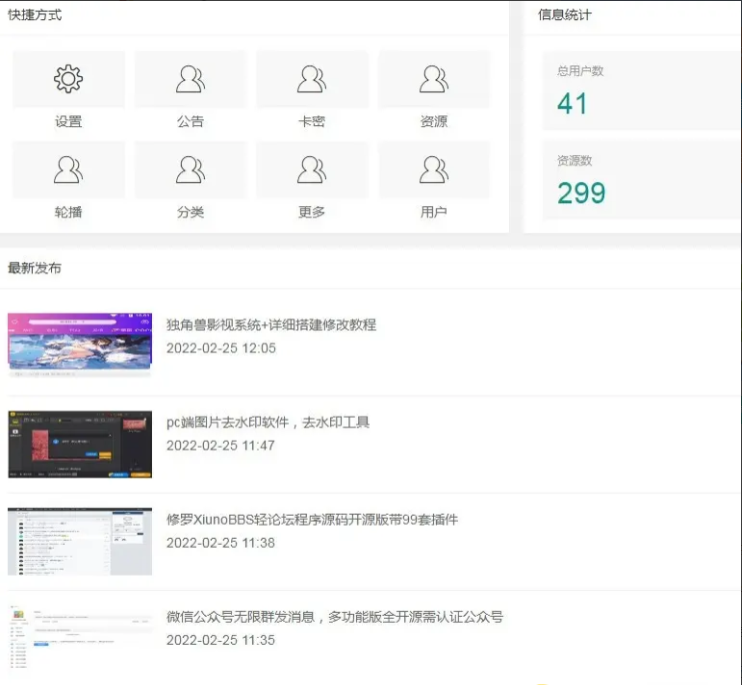Open the 微信公众号无限群发消息 post title

(x=334, y=617)
